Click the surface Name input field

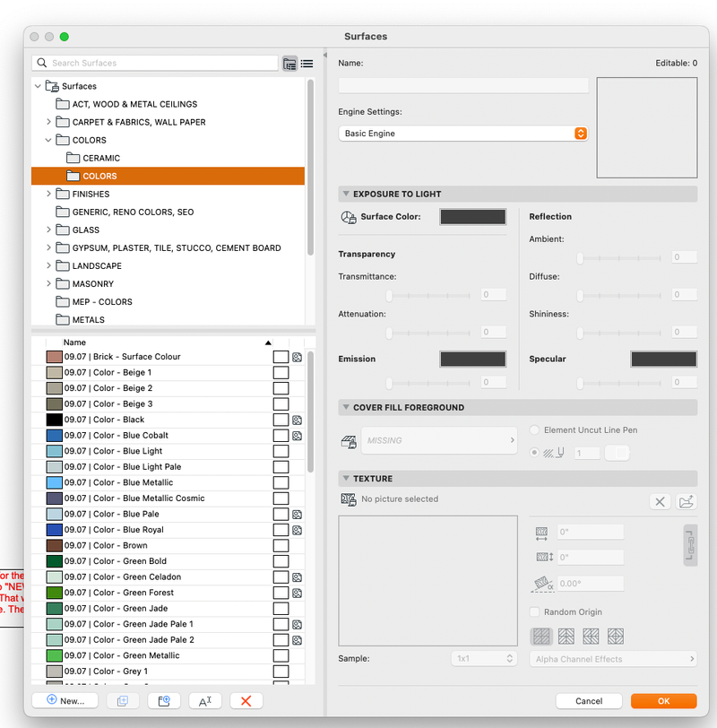tap(463, 85)
